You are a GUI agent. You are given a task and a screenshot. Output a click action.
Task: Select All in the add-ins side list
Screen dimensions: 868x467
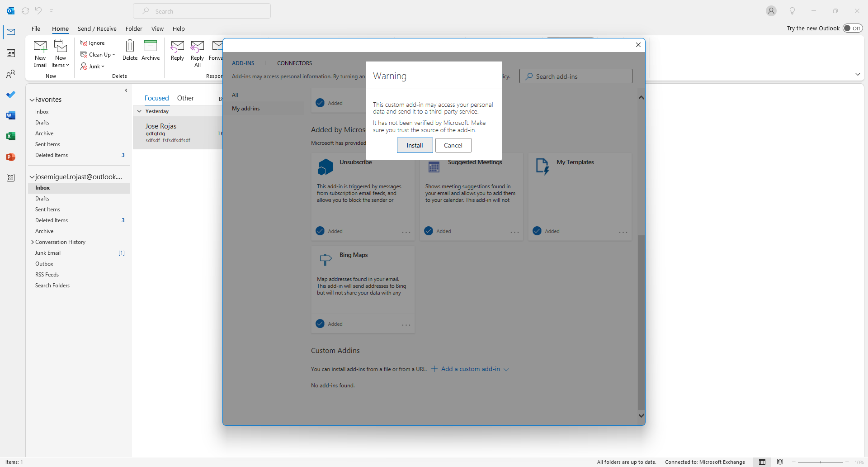point(235,95)
